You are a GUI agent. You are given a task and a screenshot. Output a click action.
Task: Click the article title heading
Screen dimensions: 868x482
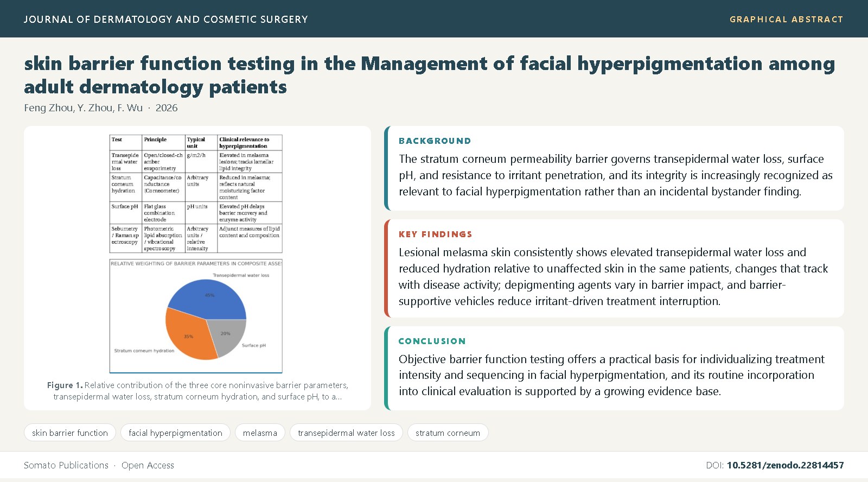pos(430,75)
